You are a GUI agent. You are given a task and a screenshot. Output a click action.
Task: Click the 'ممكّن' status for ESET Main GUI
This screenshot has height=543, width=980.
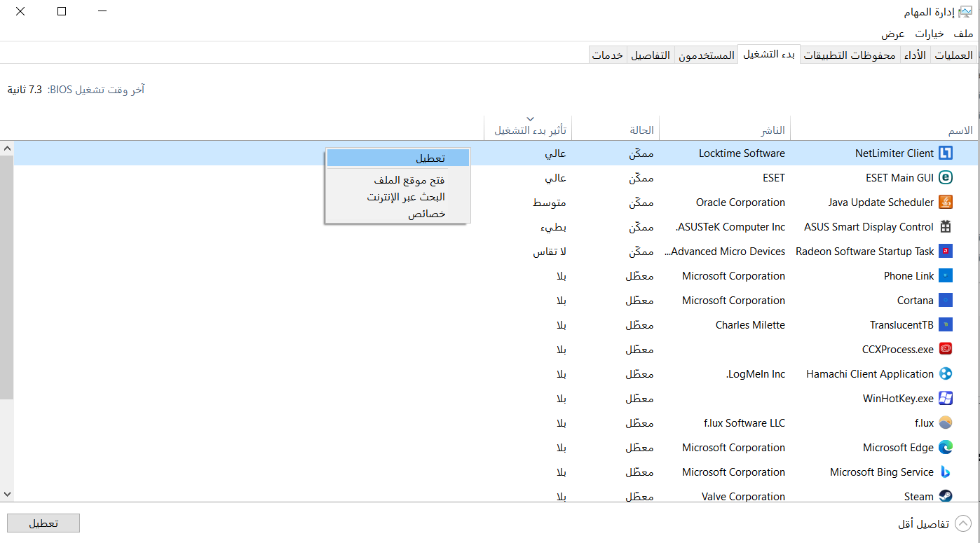[641, 178]
